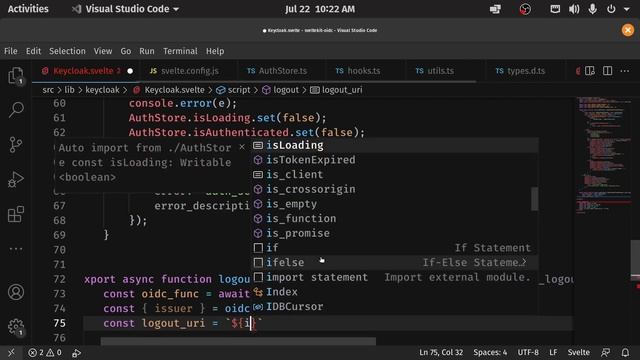Open the Terminal menu
Screen dimensions: 640x360
[180, 51]
